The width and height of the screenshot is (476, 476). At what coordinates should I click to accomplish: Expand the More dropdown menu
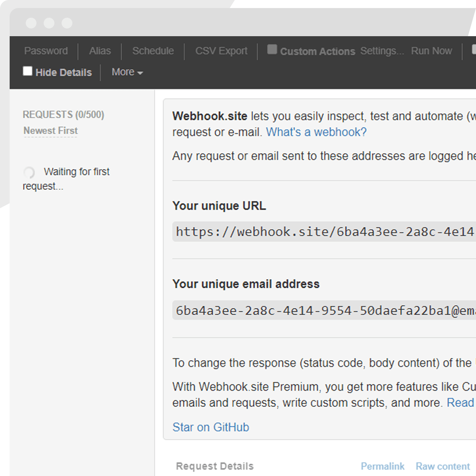127,72
